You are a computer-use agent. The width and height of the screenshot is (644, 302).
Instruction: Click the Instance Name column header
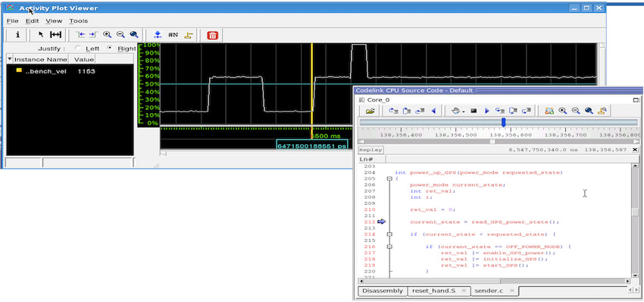point(40,59)
